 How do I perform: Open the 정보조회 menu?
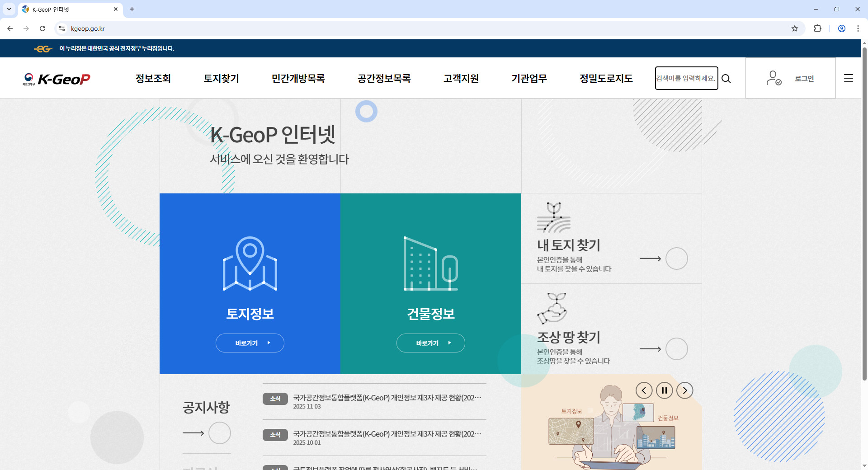[x=153, y=79]
